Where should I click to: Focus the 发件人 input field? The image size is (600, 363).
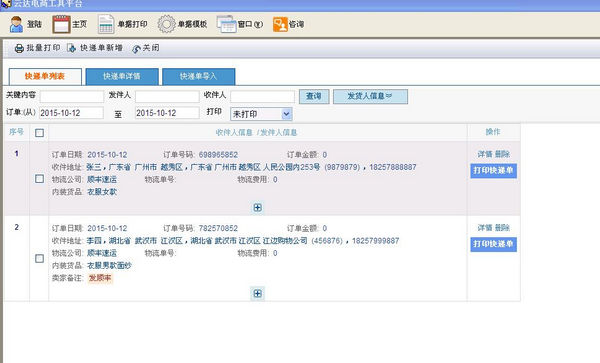167,96
